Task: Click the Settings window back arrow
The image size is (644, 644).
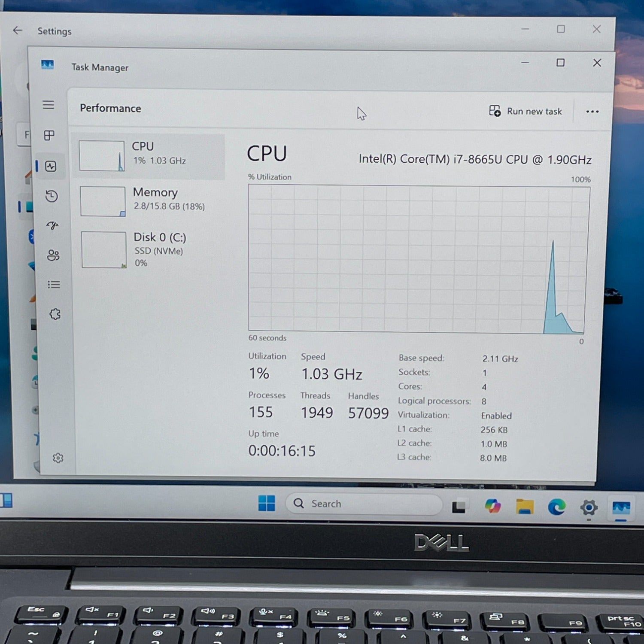Action: [18, 30]
